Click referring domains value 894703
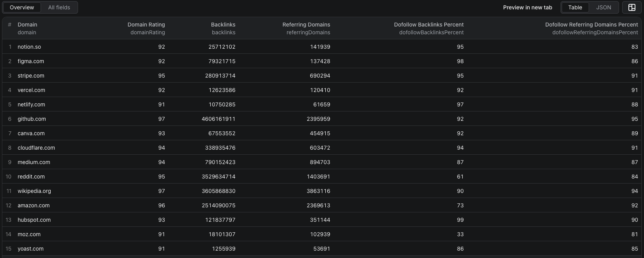The image size is (644, 258). (320, 162)
